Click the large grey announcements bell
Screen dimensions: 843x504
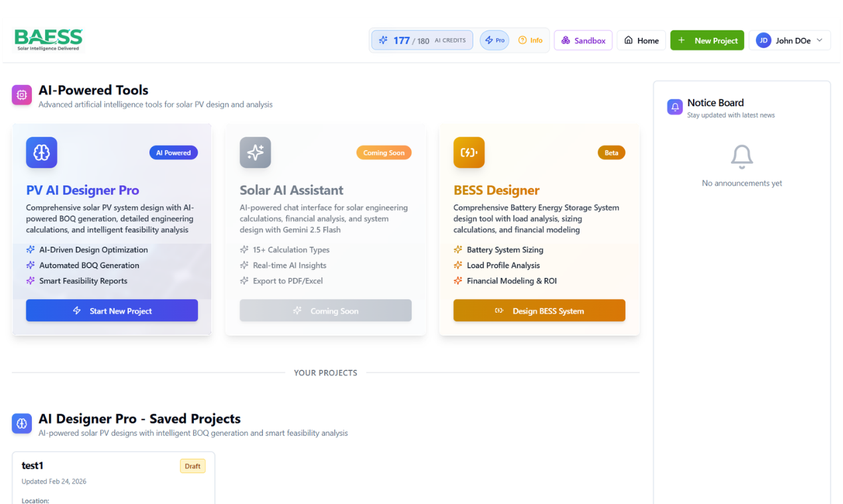pyautogui.click(x=742, y=157)
